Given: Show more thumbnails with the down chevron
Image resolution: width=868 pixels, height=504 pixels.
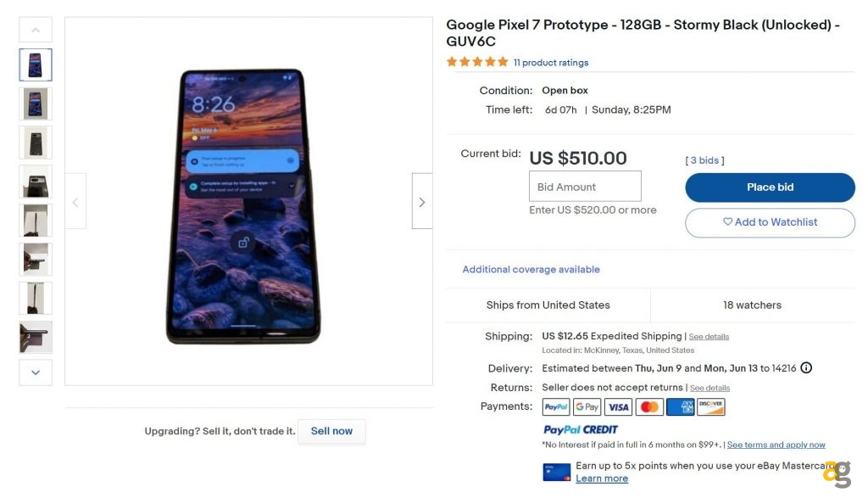Looking at the screenshot, I should 35,372.
